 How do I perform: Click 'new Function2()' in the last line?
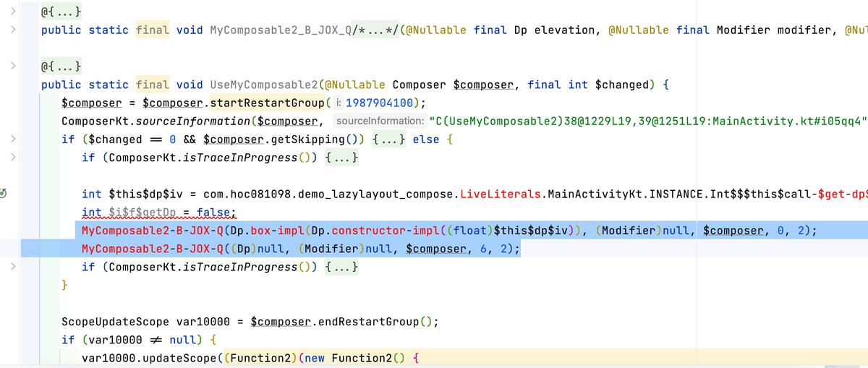(355, 358)
